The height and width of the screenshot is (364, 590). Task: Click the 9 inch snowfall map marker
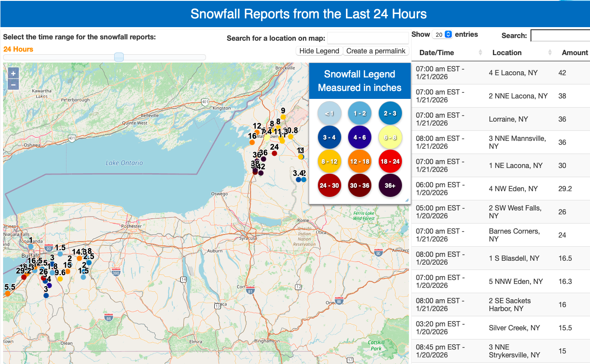tap(283, 117)
